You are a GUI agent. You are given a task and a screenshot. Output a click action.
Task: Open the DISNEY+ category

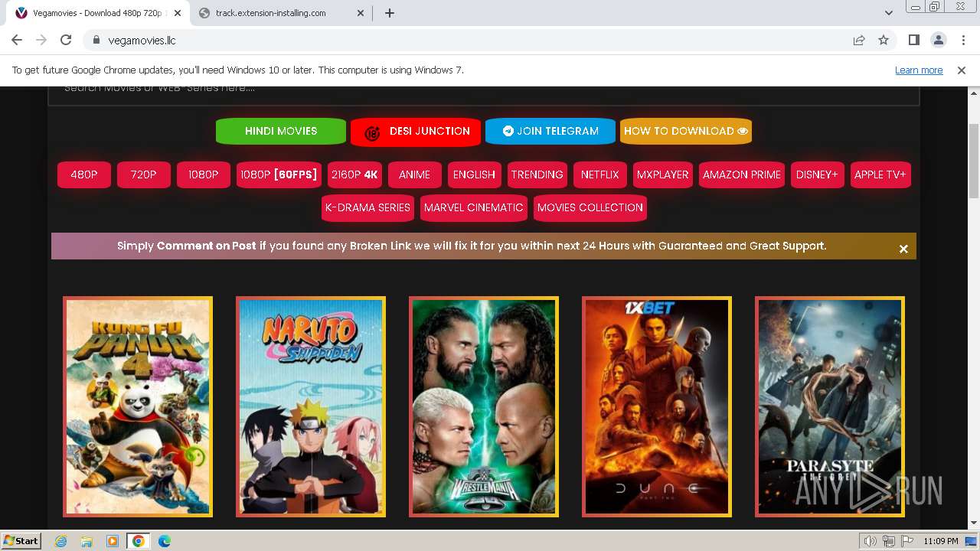818,174
